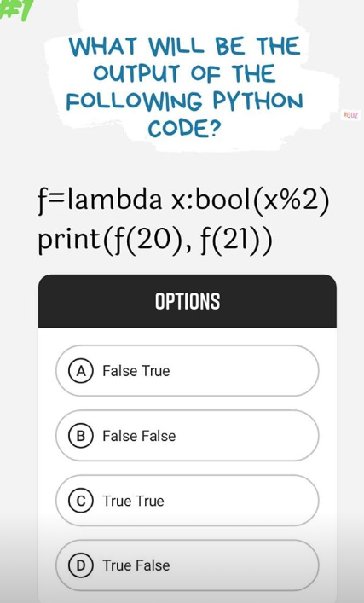The height and width of the screenshot is (603, 364).
Task: Tap the small #QUIZ hashtag tag
Action: point(351,114)
